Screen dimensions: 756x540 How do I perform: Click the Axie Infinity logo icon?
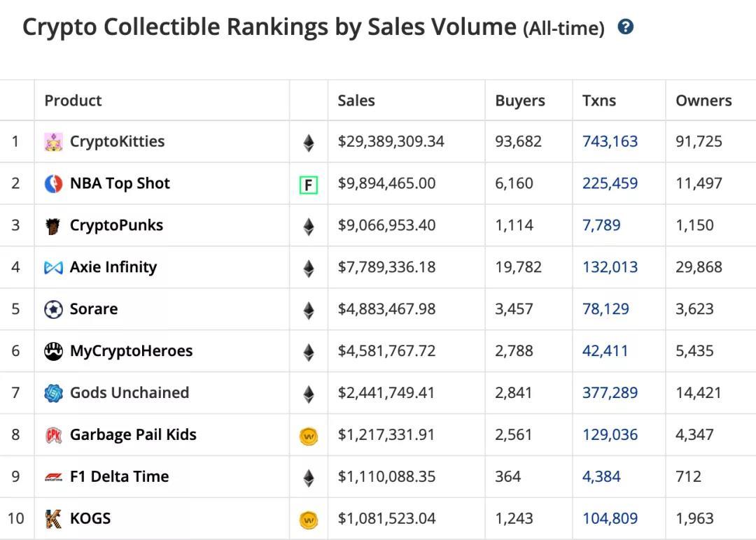(x=53, y=267)
